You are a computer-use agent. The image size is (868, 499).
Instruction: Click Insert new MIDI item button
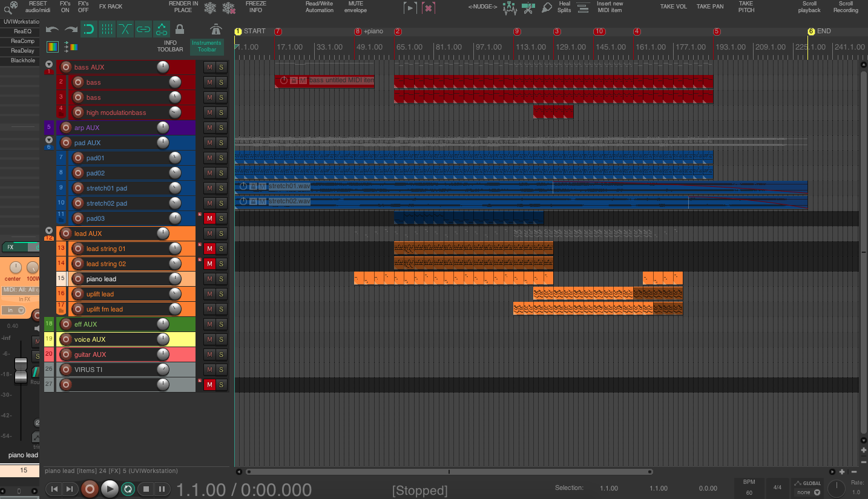(610, 7)
